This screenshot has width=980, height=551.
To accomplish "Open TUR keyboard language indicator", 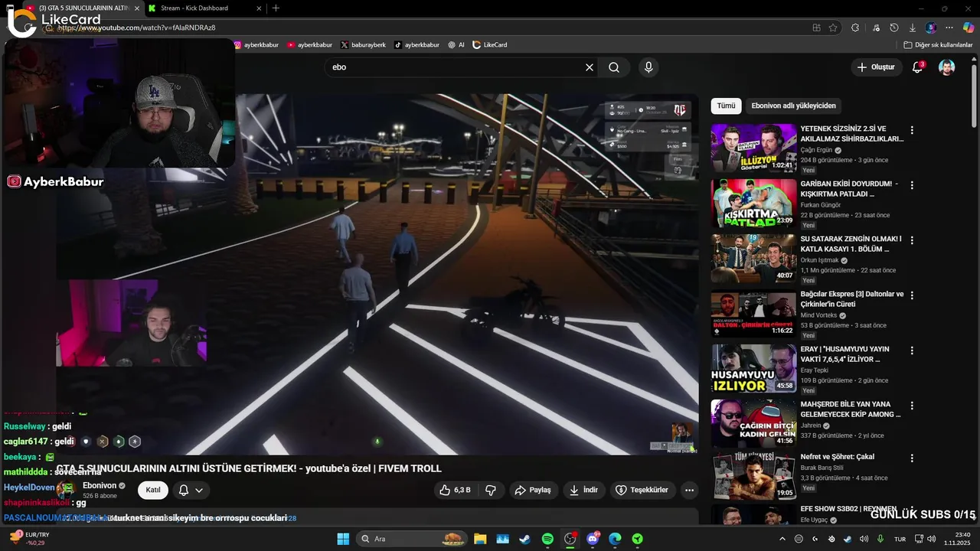I will pos(900,539).
